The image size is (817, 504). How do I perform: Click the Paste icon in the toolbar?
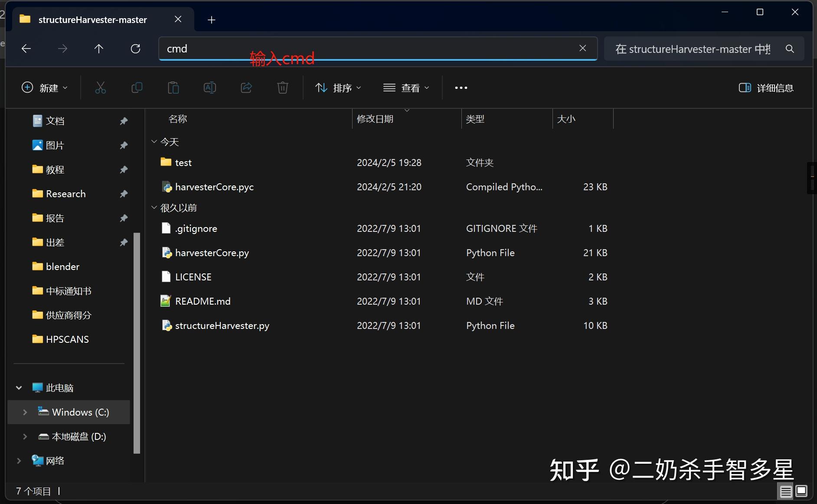[173, 88]
